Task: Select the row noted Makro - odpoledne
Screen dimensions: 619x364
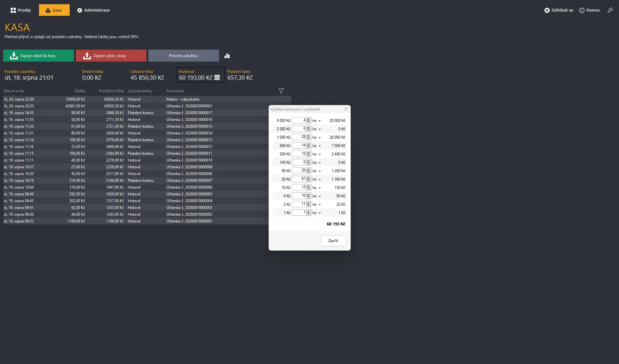Action: [147, 99]
